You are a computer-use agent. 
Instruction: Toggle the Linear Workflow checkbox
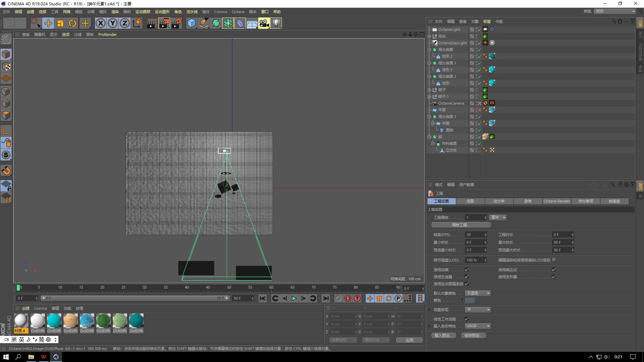coord(467,319)
